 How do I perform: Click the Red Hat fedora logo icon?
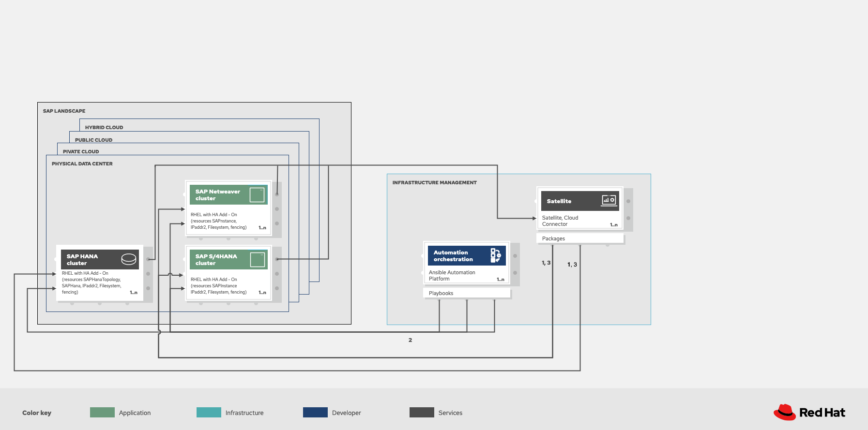[785, 412]
